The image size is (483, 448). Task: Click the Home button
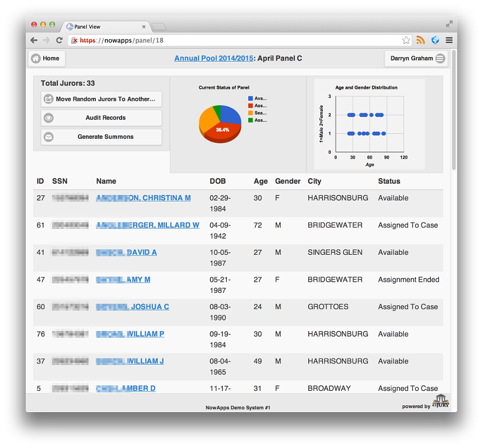47,58
